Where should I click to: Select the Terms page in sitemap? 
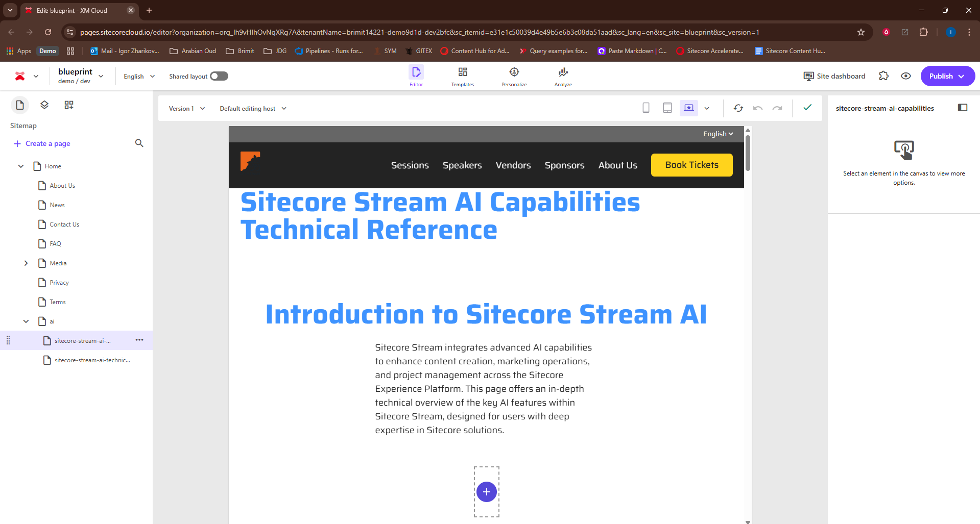point(58,302)
